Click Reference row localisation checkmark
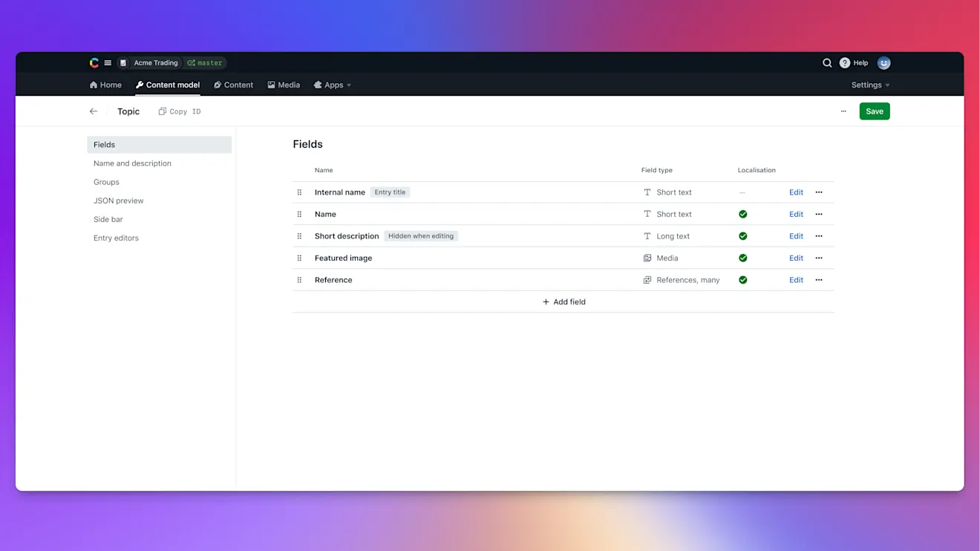980x551 pixels. [742, 280]
